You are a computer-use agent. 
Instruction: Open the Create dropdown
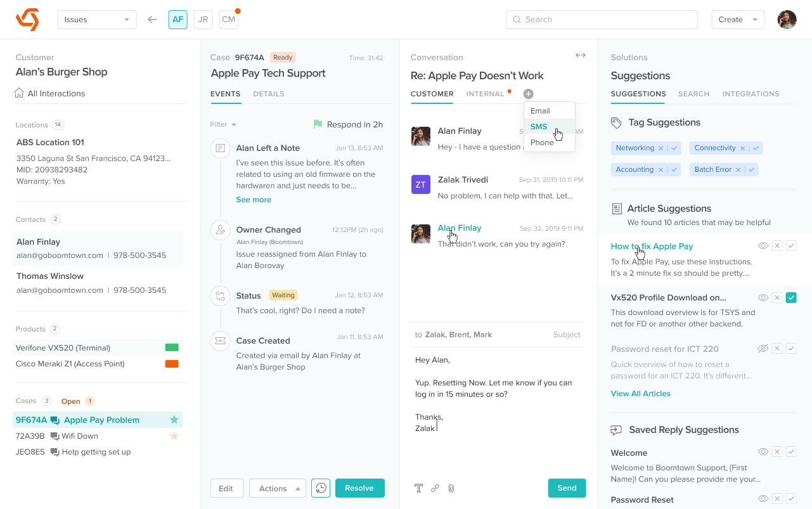pos(738,20)
